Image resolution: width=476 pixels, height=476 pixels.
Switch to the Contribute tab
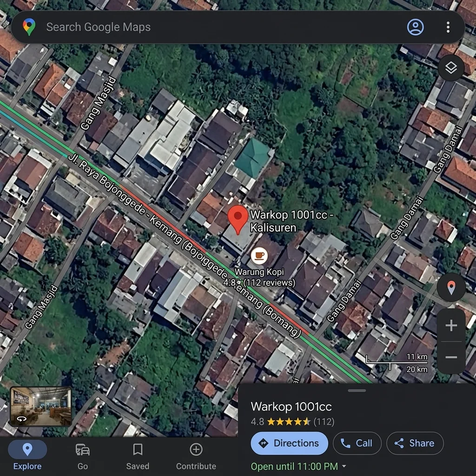pyautogui.click(x=196, y=456)
